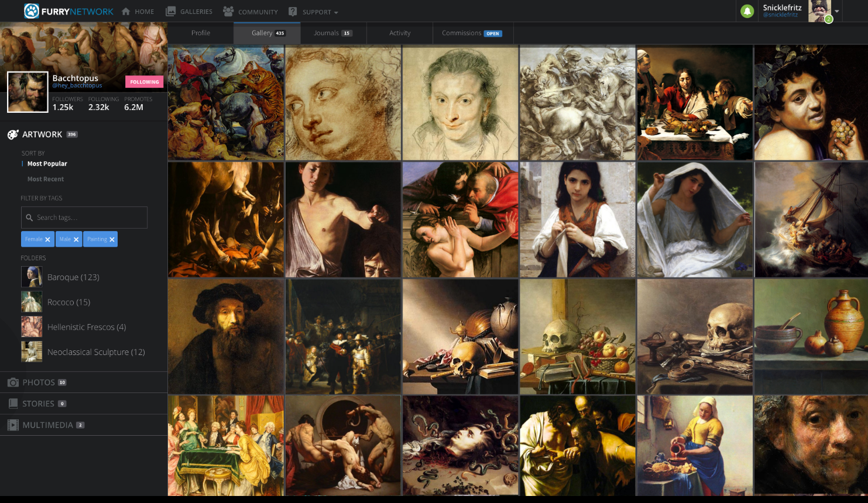
Task: Sort artwork by Most Recent
Action: (46, 179)
